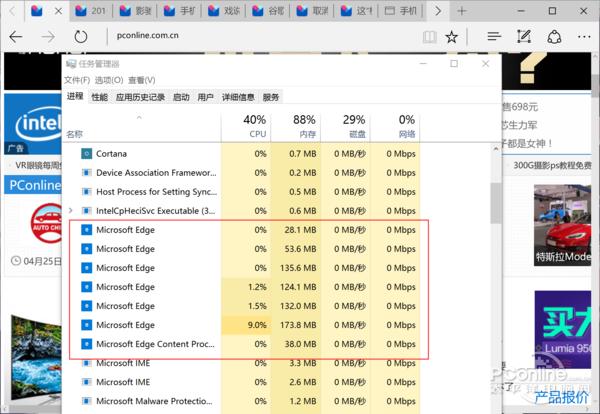Switch to the 详细信息 tab

238,97
